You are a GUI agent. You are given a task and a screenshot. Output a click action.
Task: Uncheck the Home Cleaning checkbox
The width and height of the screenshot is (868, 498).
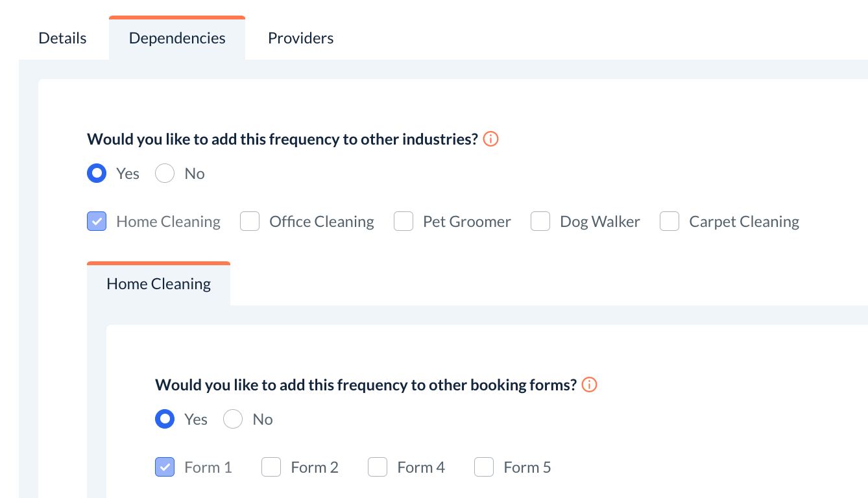coord(97,222)
